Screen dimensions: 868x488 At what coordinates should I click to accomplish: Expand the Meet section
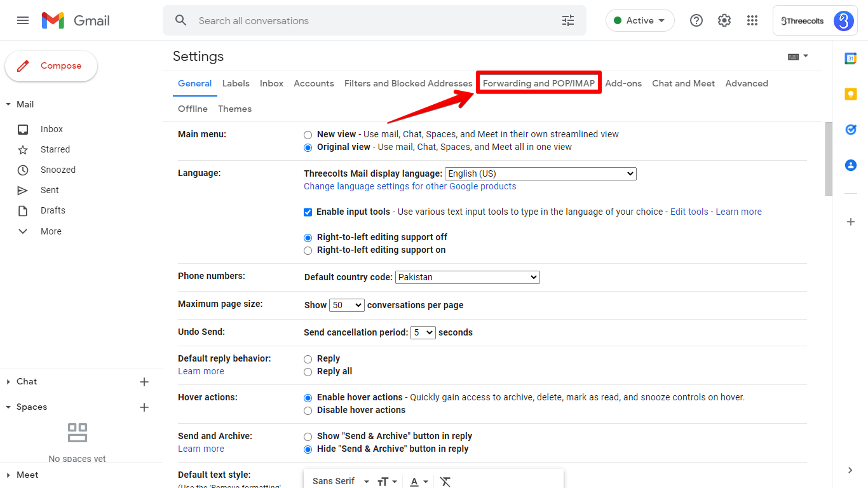[8, 475]
